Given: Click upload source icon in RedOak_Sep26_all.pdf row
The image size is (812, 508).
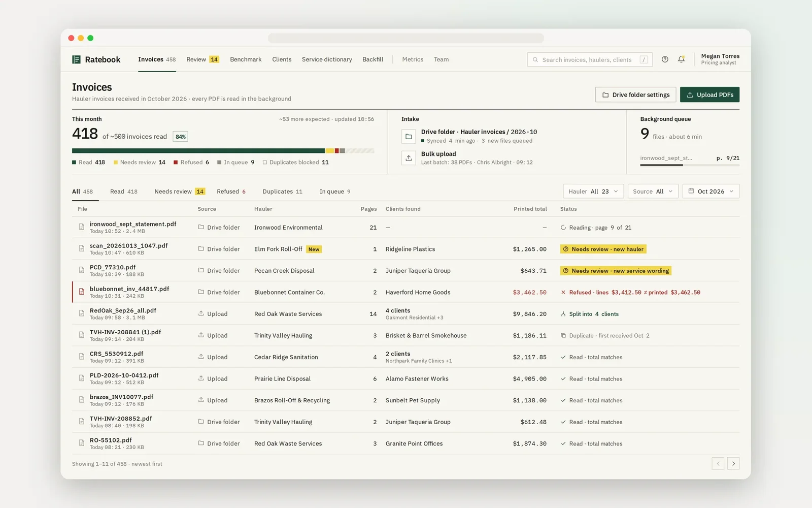Looking at the screenshot, I should click(x=201, y=313).
